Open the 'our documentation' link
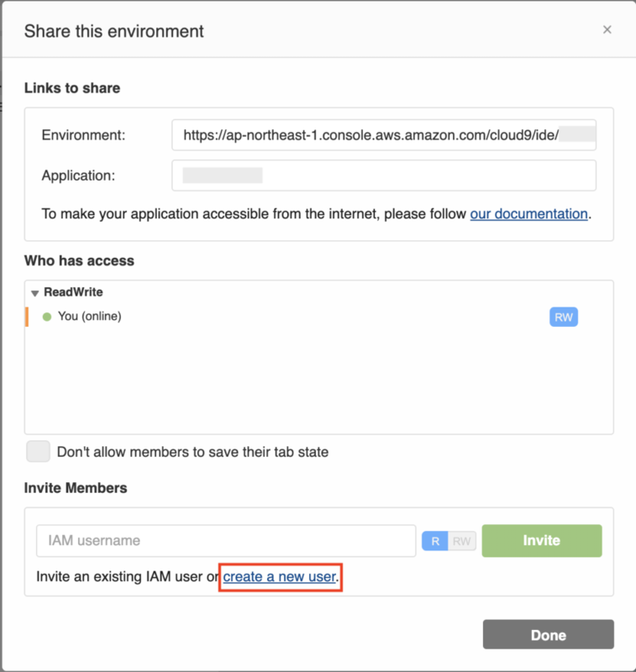The width and height of the screenshot is (636, 672). coord(528,214)
